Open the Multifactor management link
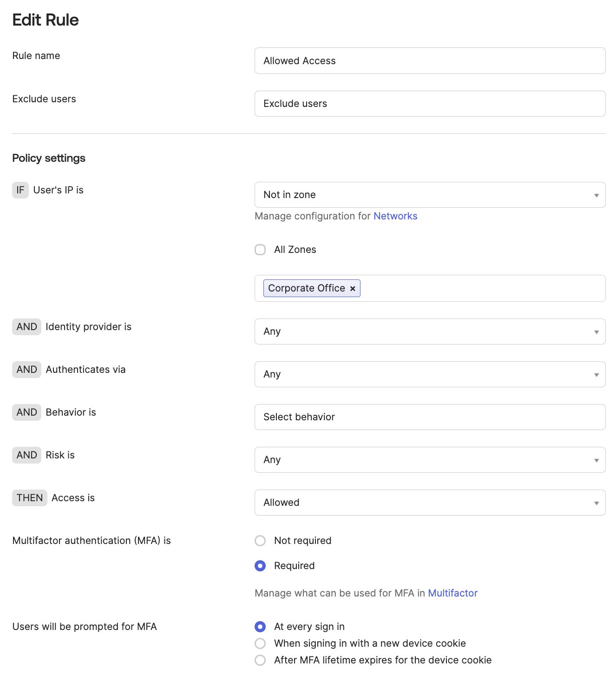616x676 pixels. click(453, 593)
